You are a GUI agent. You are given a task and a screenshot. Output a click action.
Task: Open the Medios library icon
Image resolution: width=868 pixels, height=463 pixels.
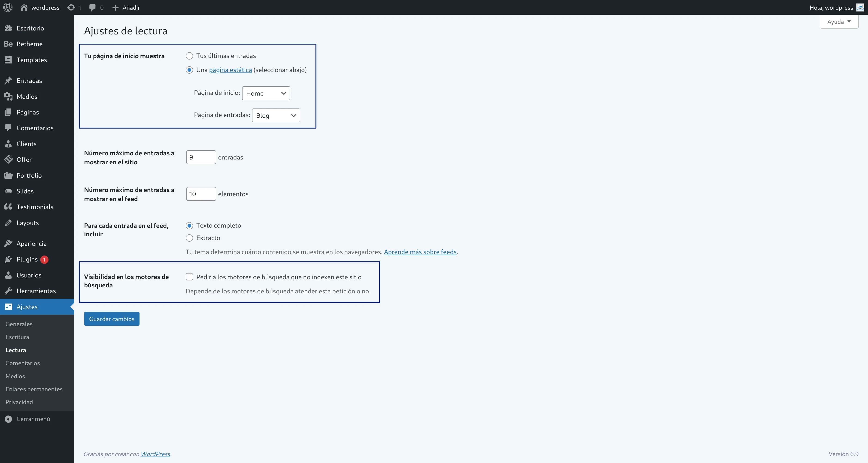click(x=8, y=96)
